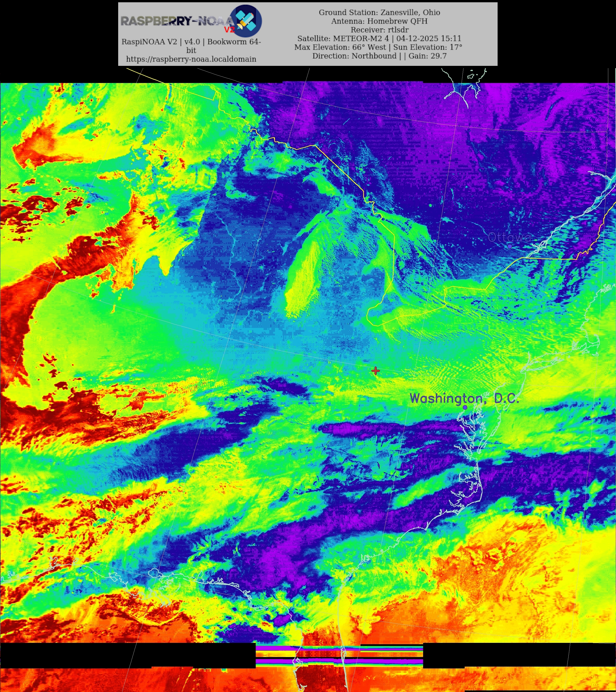Click the Direction: Northbound Gain text
Screen dimensions: 616x692
point(379,56)
